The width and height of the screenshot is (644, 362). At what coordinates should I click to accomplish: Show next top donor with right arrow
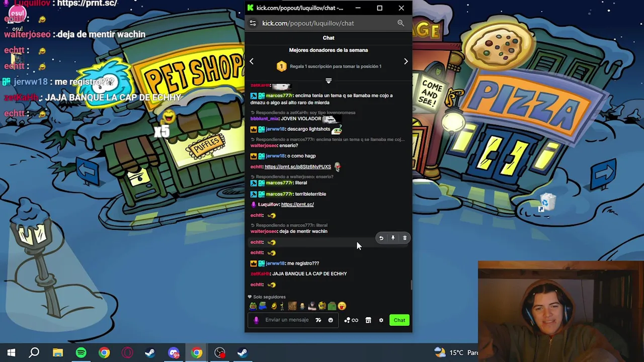click(406, 61)
